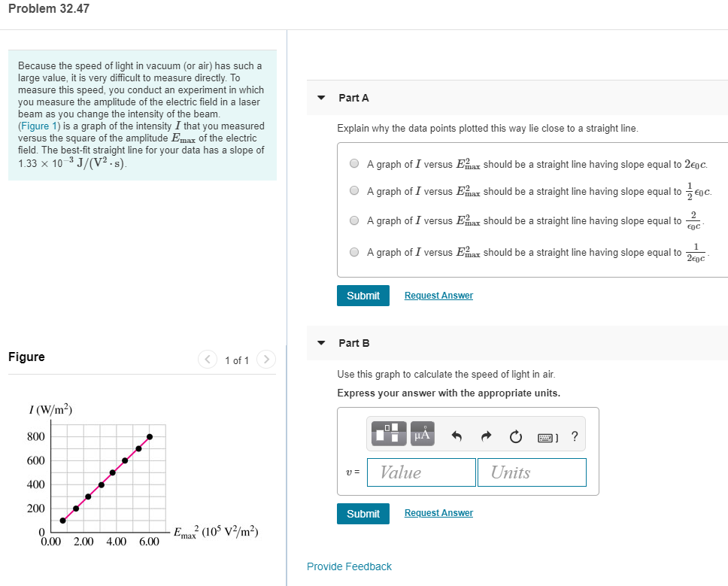Click the reset icon in the answer toolbar
This screenshot has height=586, width=728.
516,434
